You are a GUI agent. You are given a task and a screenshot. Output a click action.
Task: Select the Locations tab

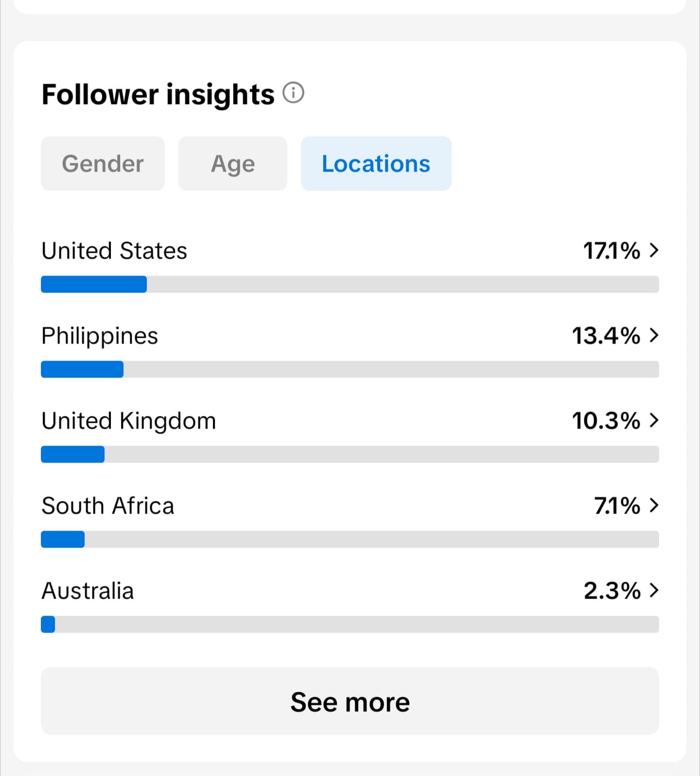(x=376, y=163)
